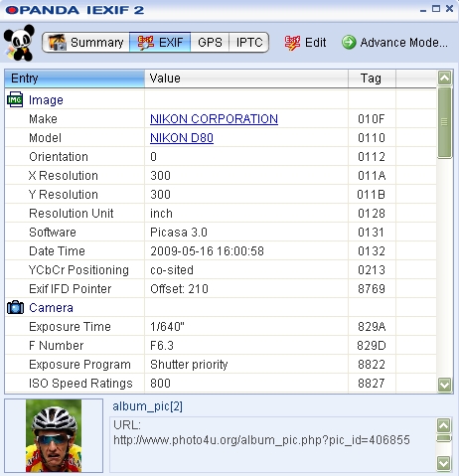The width and height of the screenshot is (459, 476).
Task: Select the Exposure Program entry
Action: (79, 365)
